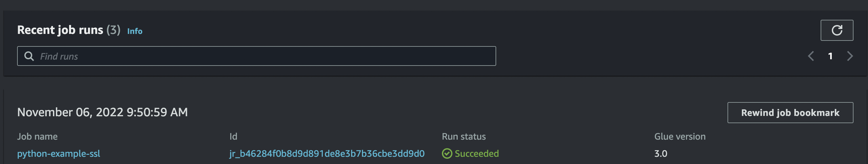Viewport: 868px width, 164px height.
Task: Click the Succeeded run status text
Action: tap(476, 154)
